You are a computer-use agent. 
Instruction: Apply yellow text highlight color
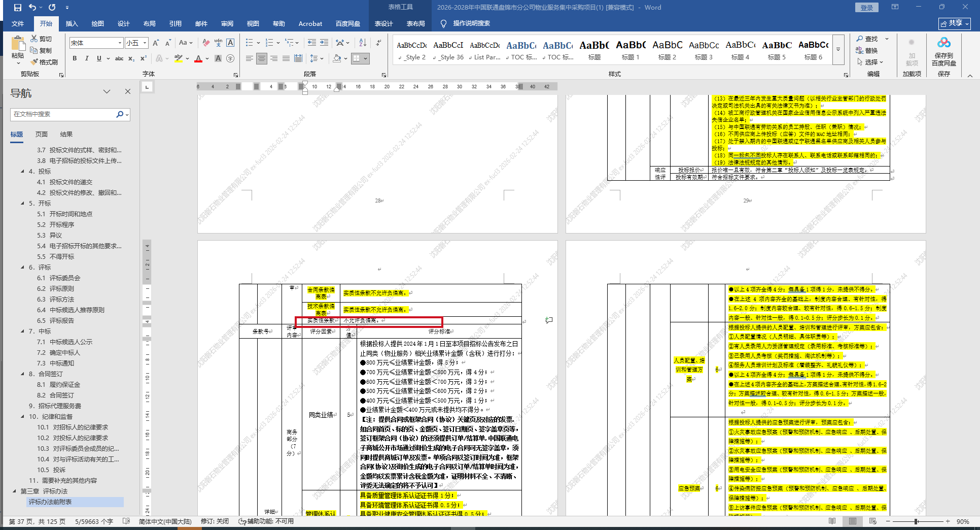pos(178,59)
